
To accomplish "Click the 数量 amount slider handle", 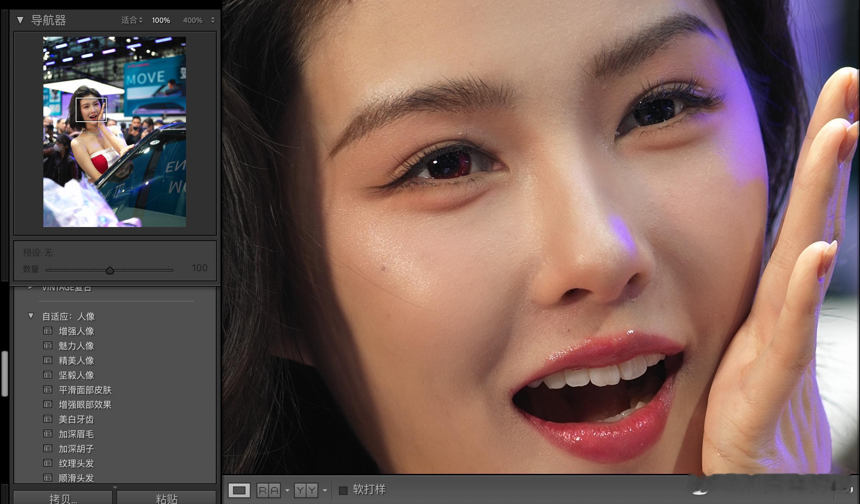I will [x=110, y=271].
